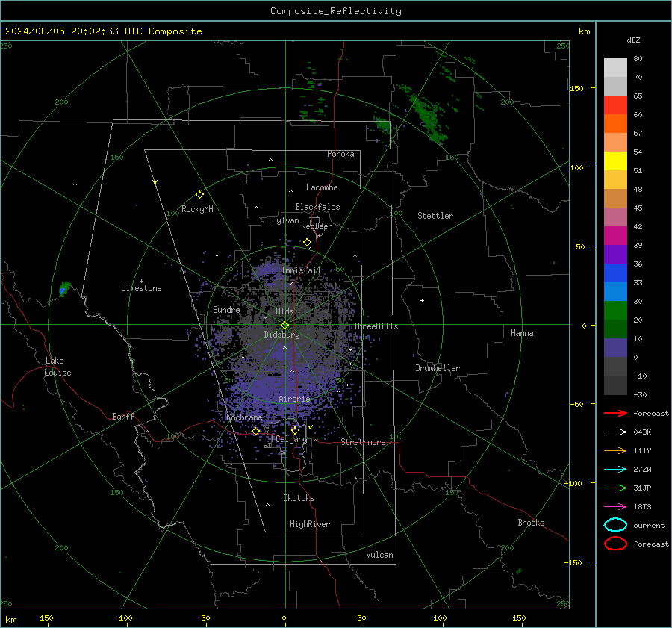Click the Airdrie town label
The width and height of the screenshot is (672, 628).
(294, 399)
